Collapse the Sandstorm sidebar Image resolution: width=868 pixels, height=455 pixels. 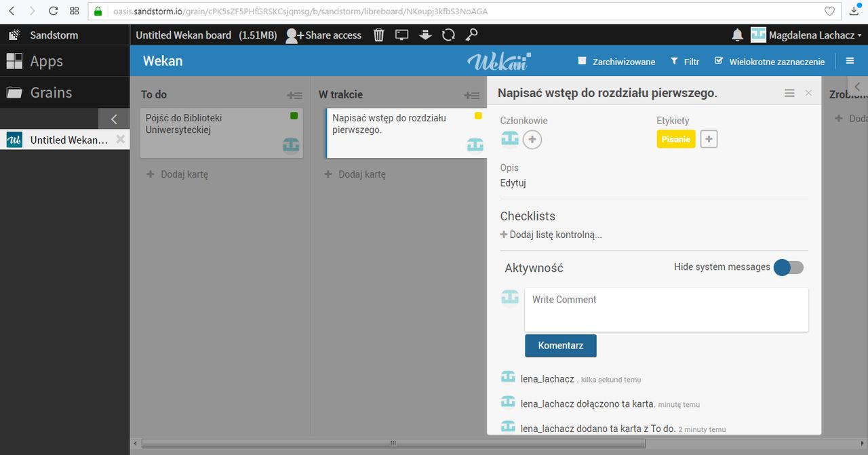[x=114, y=119]
